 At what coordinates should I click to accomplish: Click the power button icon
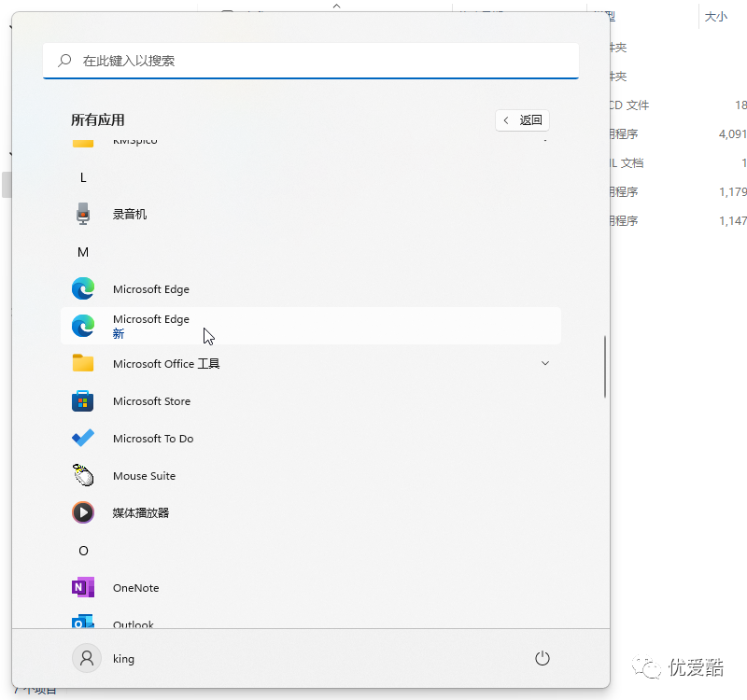[543, 659]
